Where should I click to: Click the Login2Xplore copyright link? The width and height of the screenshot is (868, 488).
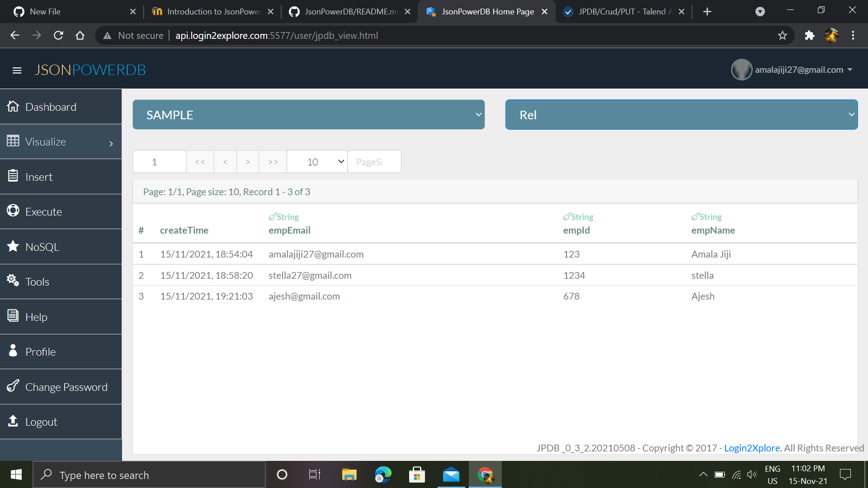[x=752, y=448]
